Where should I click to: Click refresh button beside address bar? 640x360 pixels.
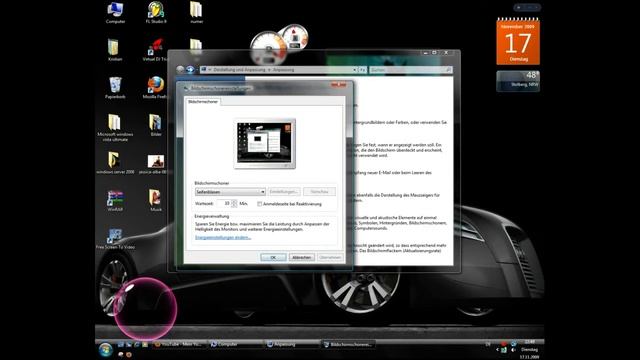[x=362, y=70]
